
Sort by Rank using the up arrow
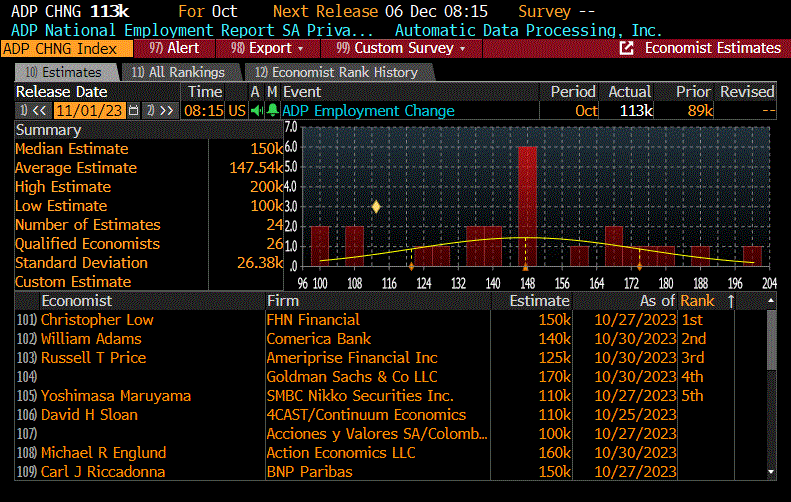(x=730, y=301)
